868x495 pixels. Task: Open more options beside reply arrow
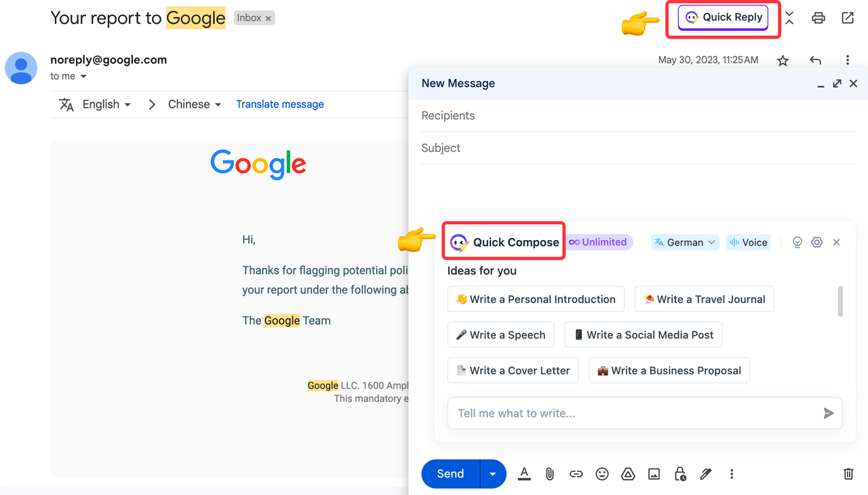pyautogui.click(x=847, y=60)
